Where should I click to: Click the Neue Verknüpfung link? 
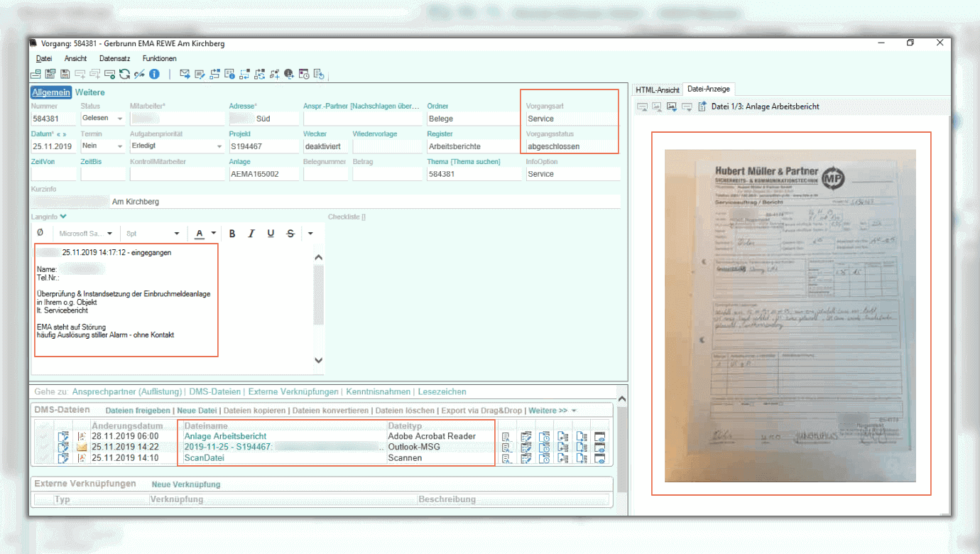(186, 484)
